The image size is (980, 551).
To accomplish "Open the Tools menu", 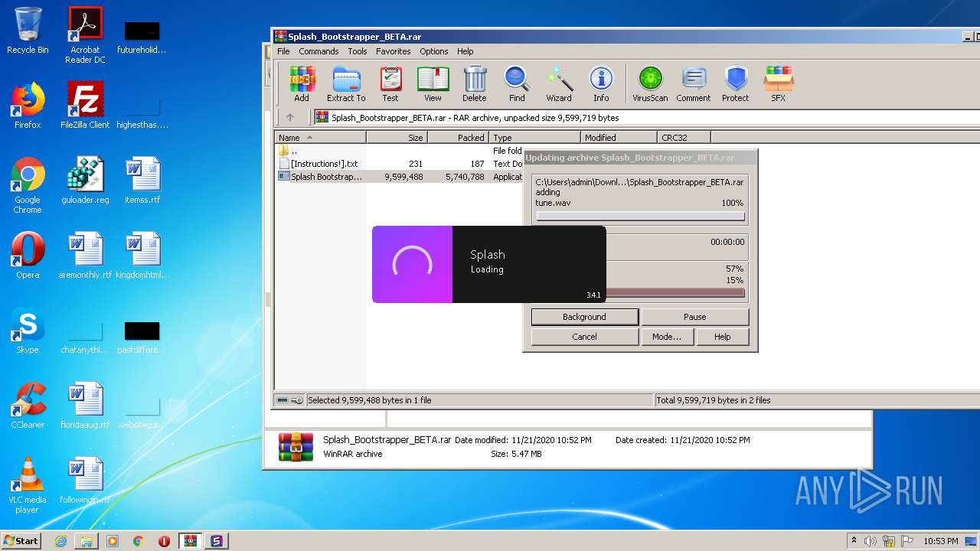I will click(x=358, y=51).
